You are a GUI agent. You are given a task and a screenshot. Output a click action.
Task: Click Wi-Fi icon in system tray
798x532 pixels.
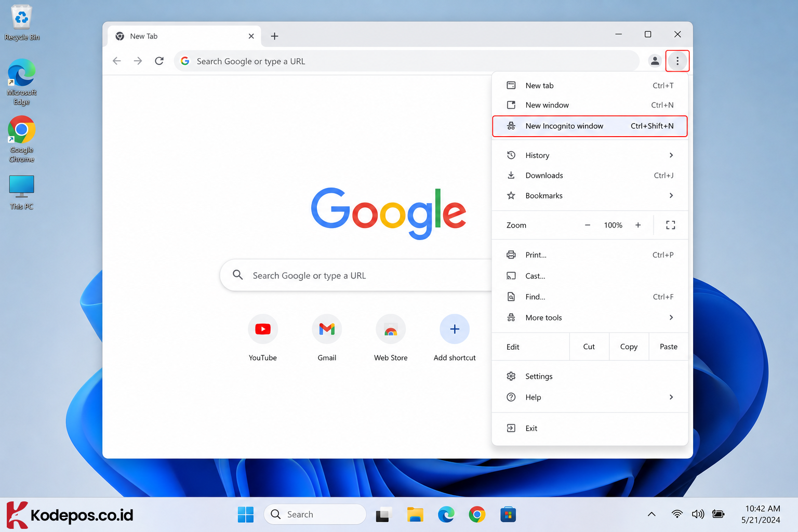click(x=677, y=514)
